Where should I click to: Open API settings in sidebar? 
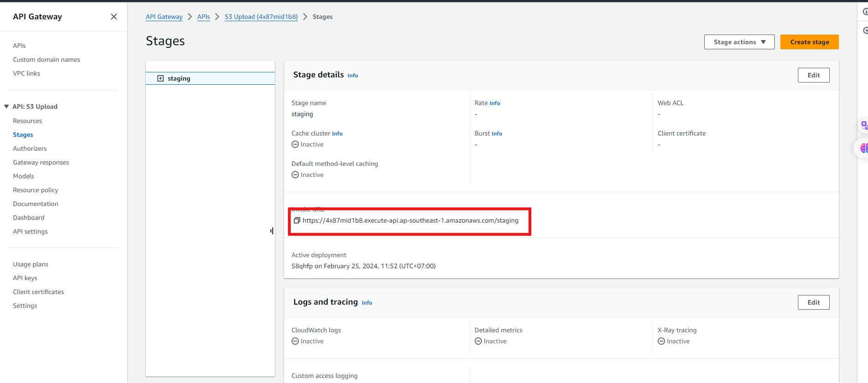click(30, 231)
